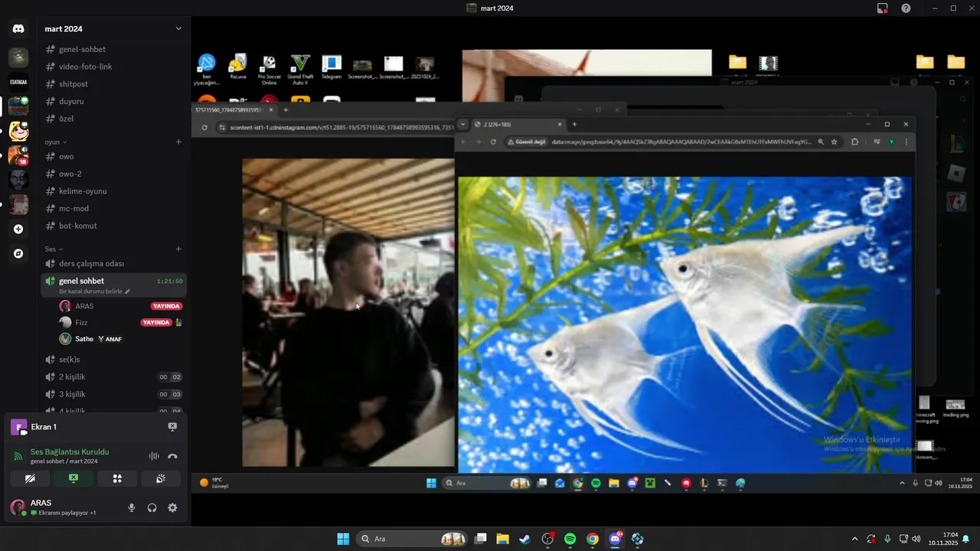Show hidden system tray icons

[x=854, y=539]
